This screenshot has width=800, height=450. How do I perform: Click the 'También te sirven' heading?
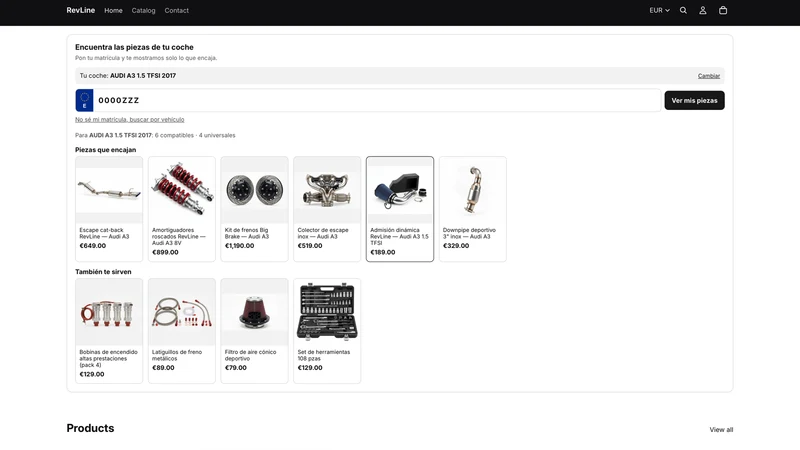[103, 271]
